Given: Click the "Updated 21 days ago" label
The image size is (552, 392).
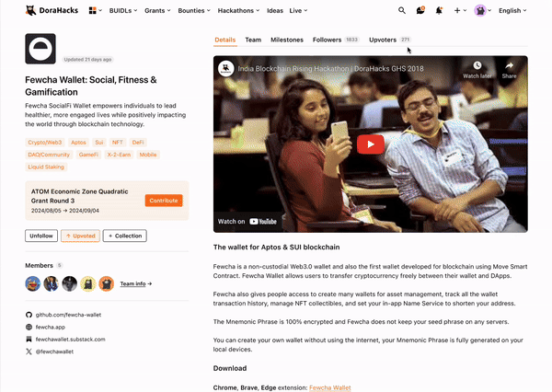Looking at the screenshot, I should [87, 60].
